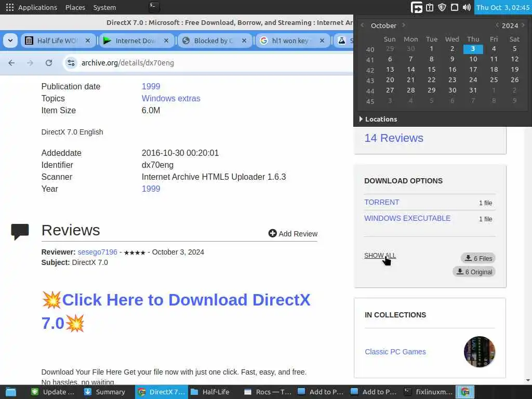Image resolution: width=532 pixels, height=399 pixels.
Task: Click the Classic PC Games thumbnail
Action: pos(480,352)
